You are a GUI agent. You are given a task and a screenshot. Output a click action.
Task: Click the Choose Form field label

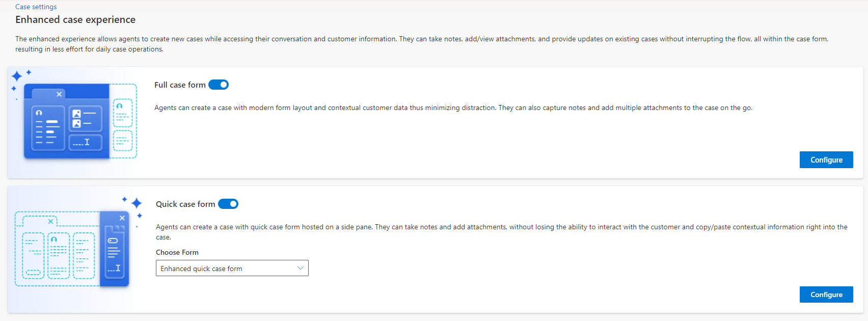coord(177,252)
